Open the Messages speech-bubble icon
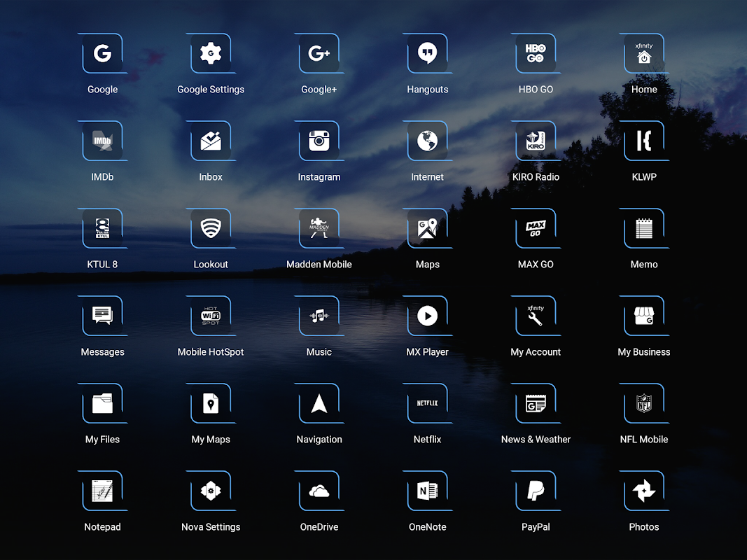The height and width of the screenshot is (560, 747). [x=102, y=316]
